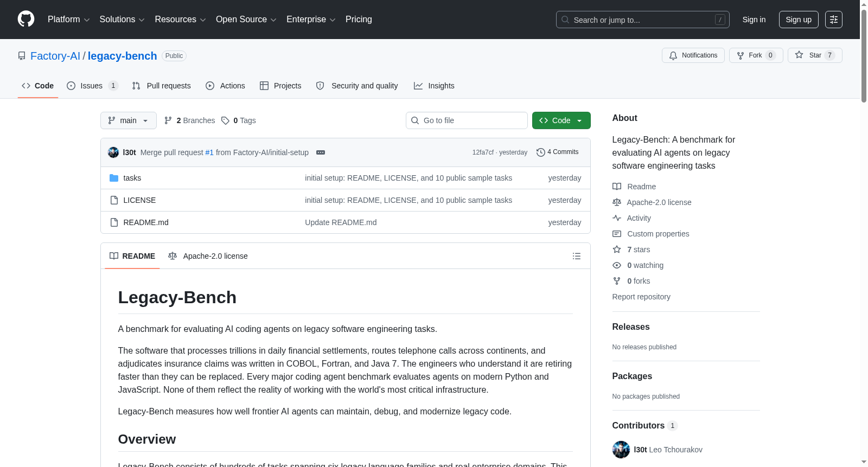
Task: Open the tasks folder name
Action: [132, 178]
